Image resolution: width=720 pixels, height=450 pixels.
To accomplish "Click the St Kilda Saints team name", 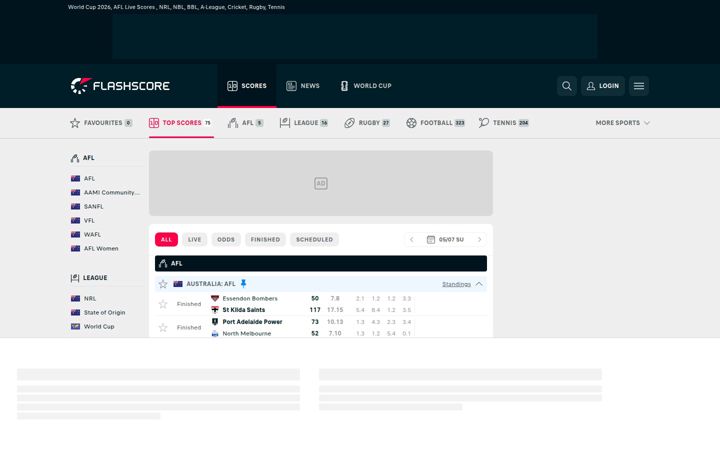I will [x=244, y=310].
